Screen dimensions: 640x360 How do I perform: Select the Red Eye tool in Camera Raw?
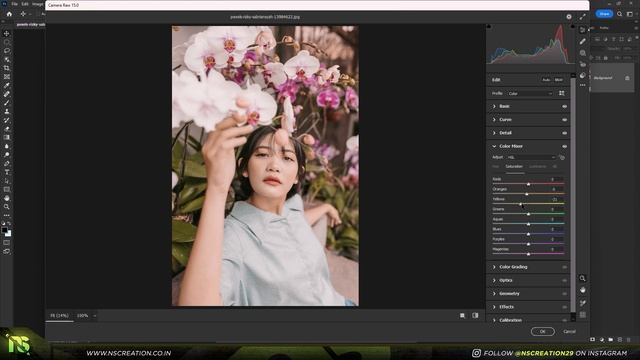[582, 64]
